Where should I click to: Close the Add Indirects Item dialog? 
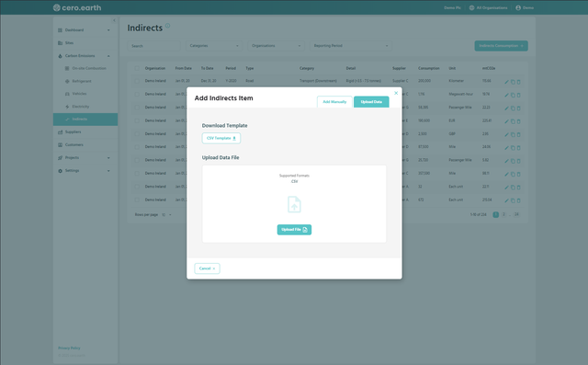click(x=396, y=93)
